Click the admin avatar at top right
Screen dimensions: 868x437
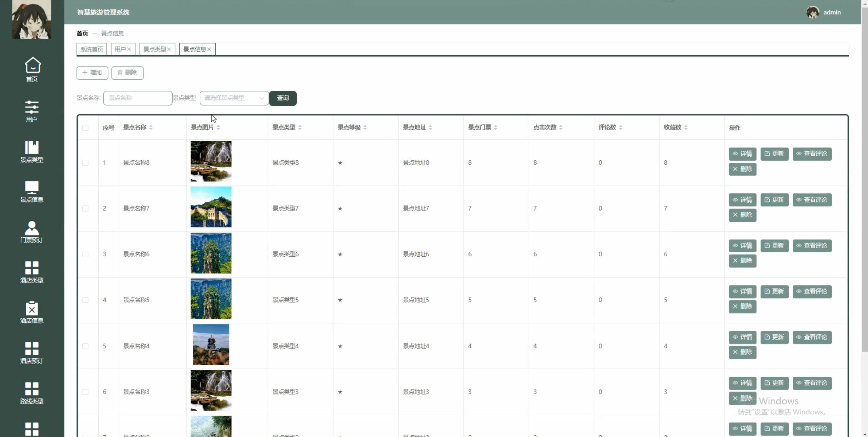pos(812,12)
